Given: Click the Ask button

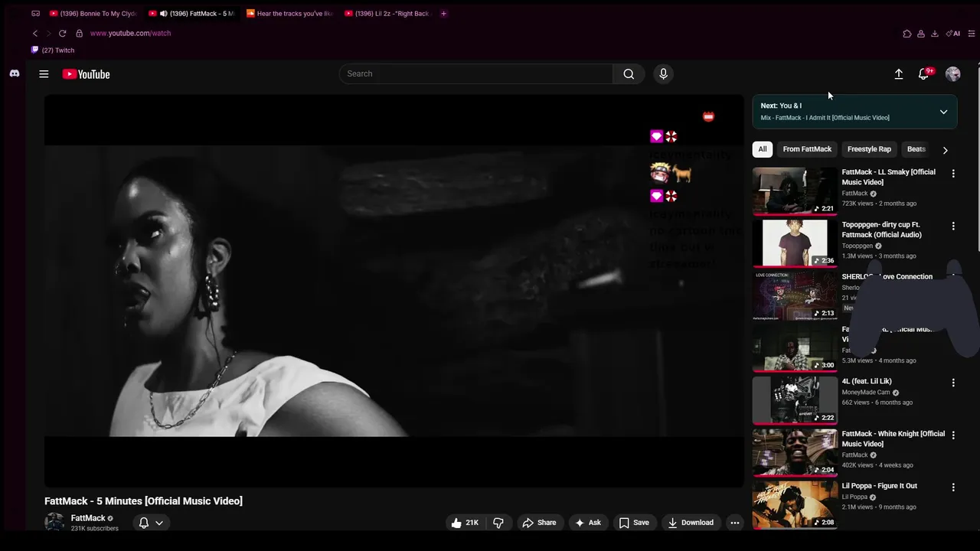Looking at the screenshot, I should [x=588, y=523].
